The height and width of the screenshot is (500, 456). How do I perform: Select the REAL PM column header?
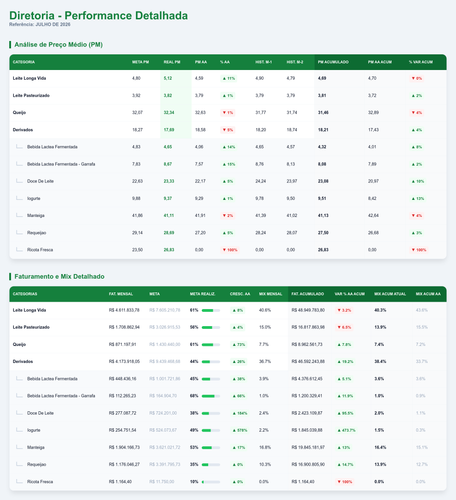[x=172, y=62]
